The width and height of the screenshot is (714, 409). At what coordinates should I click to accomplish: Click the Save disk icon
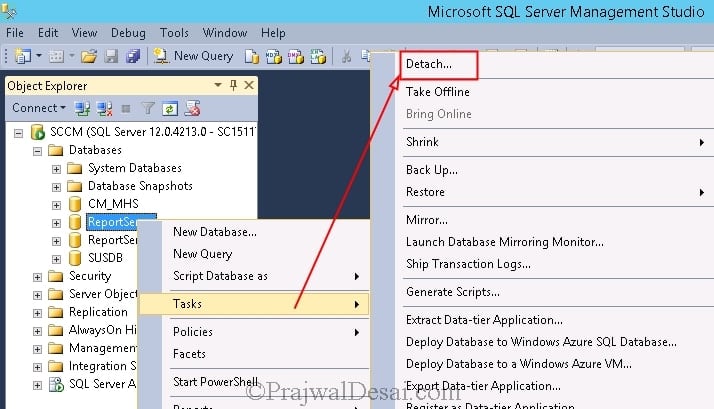112,56
